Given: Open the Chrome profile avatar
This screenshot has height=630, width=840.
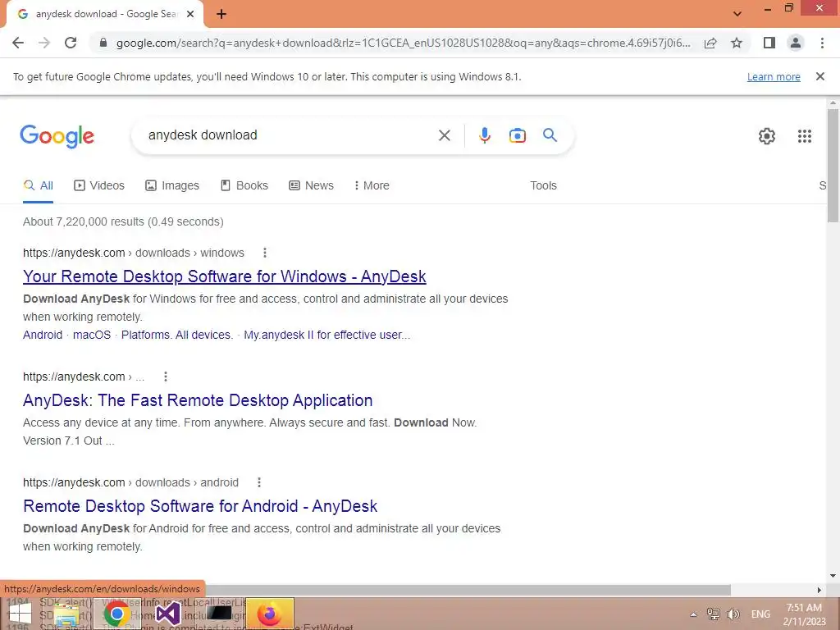Looking at the screenshot, I should (x=796, y=43).
